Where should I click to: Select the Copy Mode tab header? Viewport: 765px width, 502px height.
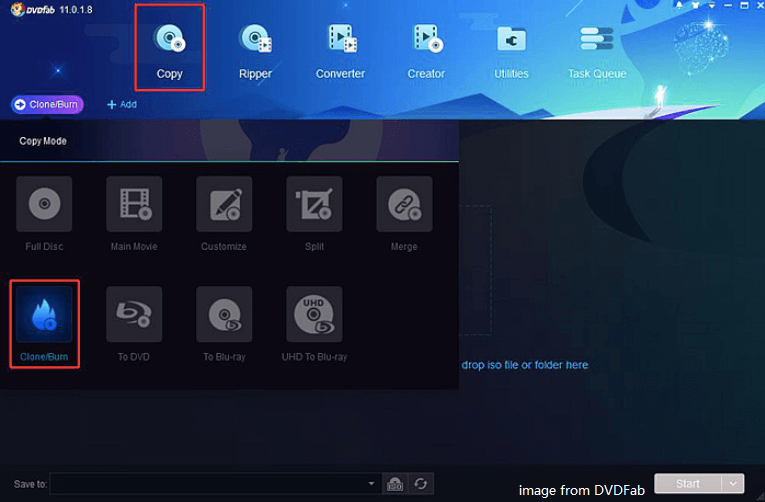(x=43, y=141)
